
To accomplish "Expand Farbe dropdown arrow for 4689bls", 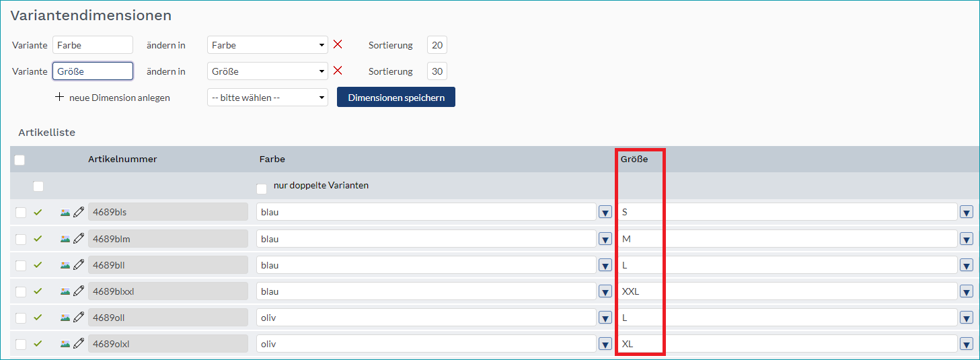I will [605, 213].
